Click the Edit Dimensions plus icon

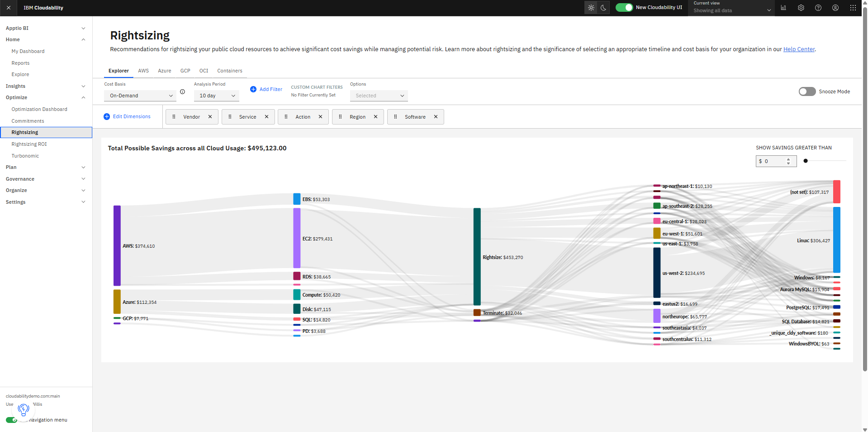point(107,116)
